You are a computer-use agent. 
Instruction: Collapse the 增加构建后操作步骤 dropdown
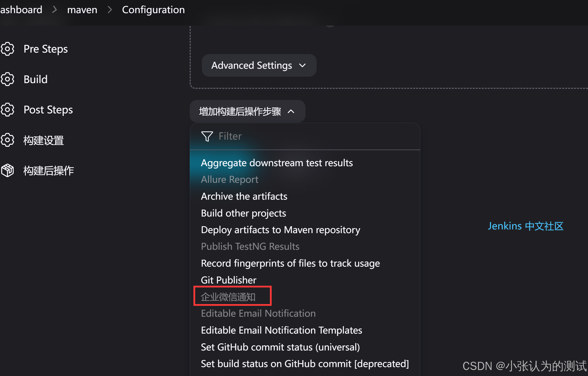[x=247, y=111]
